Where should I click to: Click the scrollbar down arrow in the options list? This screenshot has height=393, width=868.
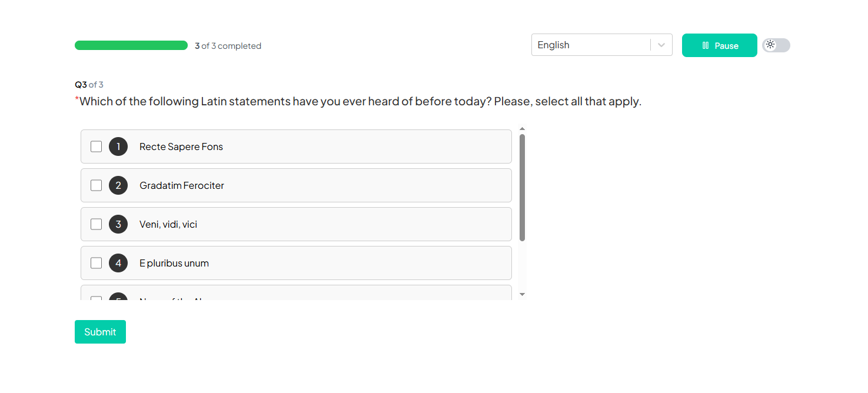(x=522, y=294)
